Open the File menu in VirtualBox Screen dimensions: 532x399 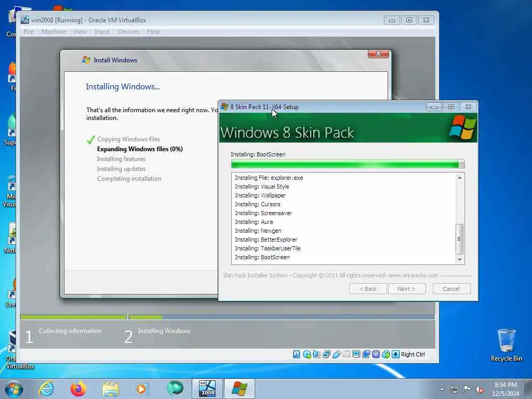coord(29,32)
